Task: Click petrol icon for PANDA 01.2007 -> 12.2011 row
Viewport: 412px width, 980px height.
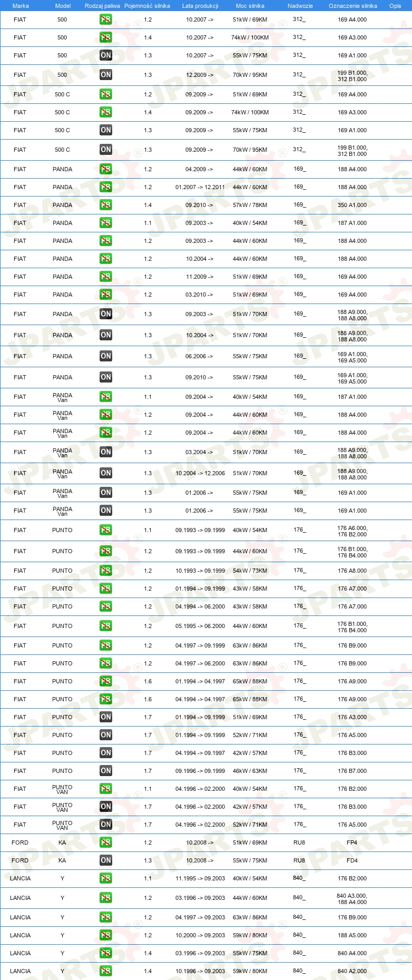Action: [x=106, y=187]
